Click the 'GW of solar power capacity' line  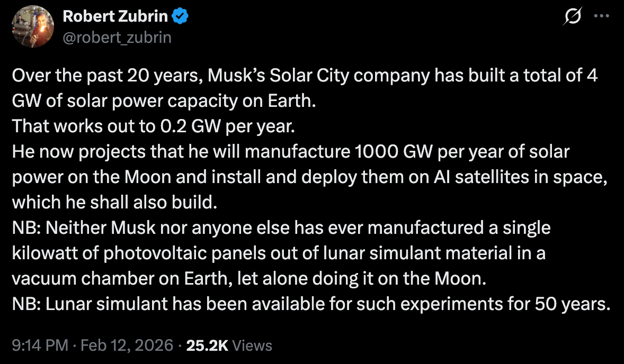click(x=164, y=101)
